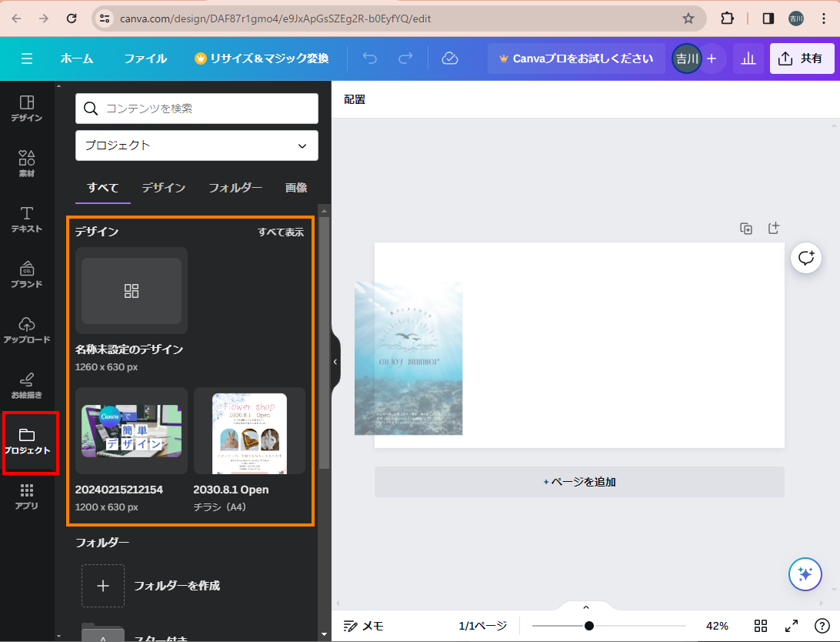840x642 pixels.
Task: Open the analytics bar chart icon
Action: click(748, 59)
